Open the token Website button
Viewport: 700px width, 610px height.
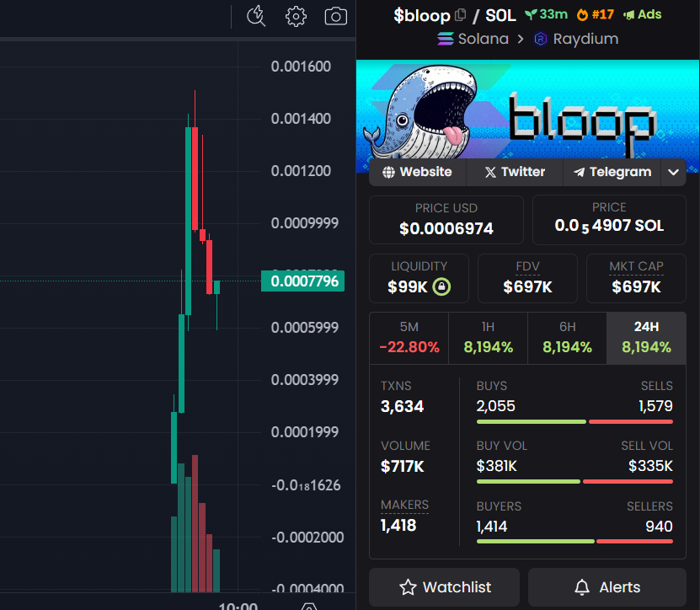click(x=418, y=172)
